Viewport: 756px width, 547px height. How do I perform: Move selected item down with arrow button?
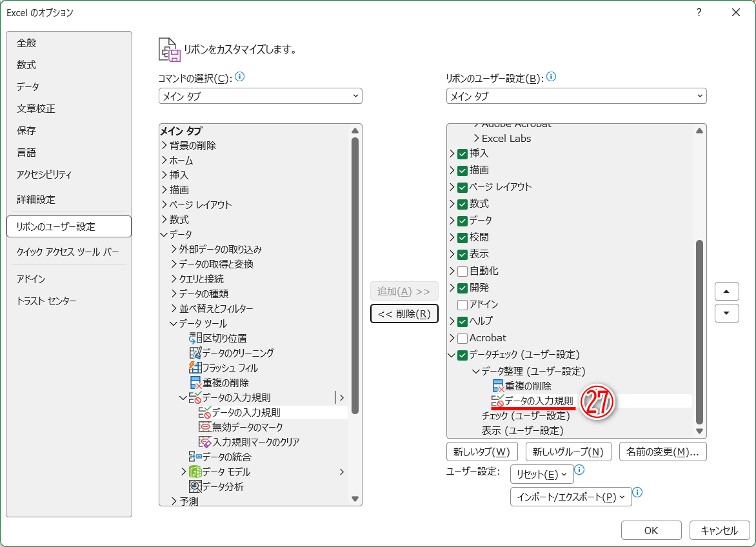tap(726, 313)
